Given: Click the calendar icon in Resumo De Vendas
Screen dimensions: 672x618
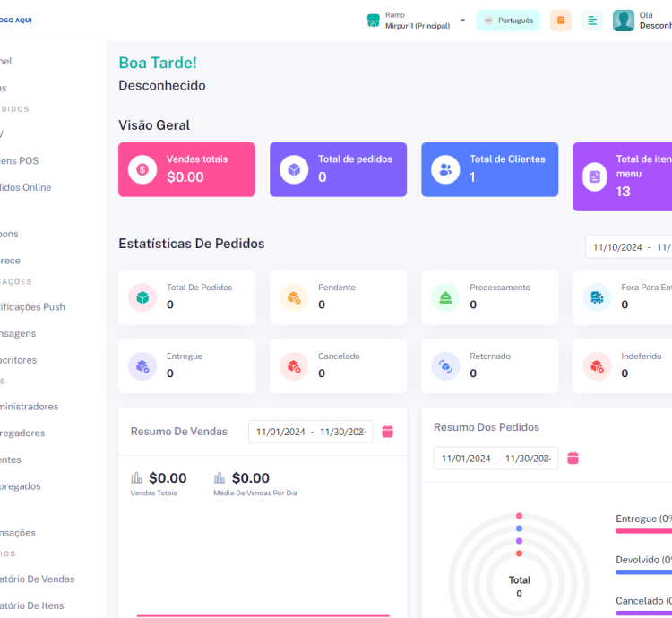Looking at the screenshot, I should pos(388,432).
